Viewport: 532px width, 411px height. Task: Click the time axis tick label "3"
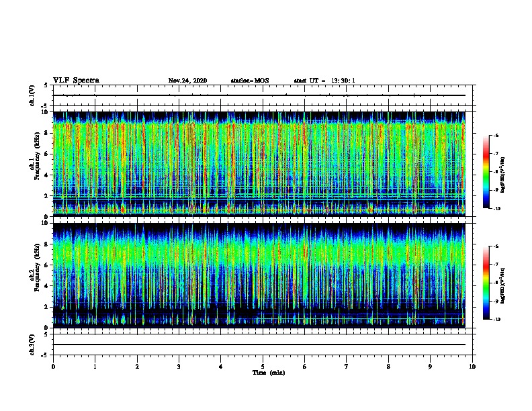pyautogui.click(x=179, y=367)
